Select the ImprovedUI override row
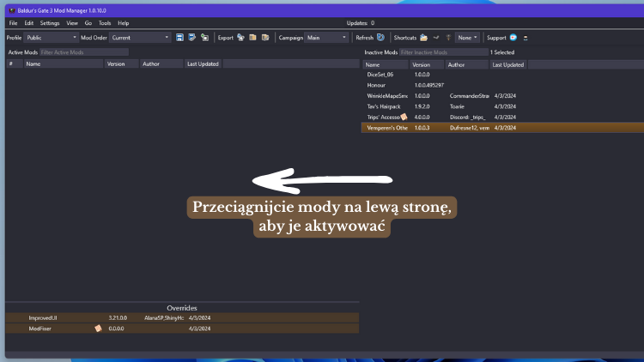Image resolution: width=644 pixels, height=362 pixels. [182, 317]
